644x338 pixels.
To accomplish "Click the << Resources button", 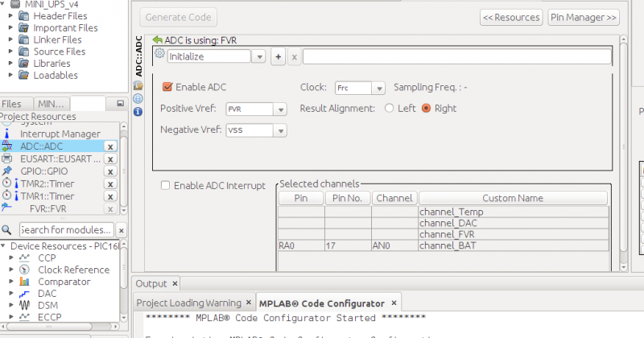I will (511, 17).
